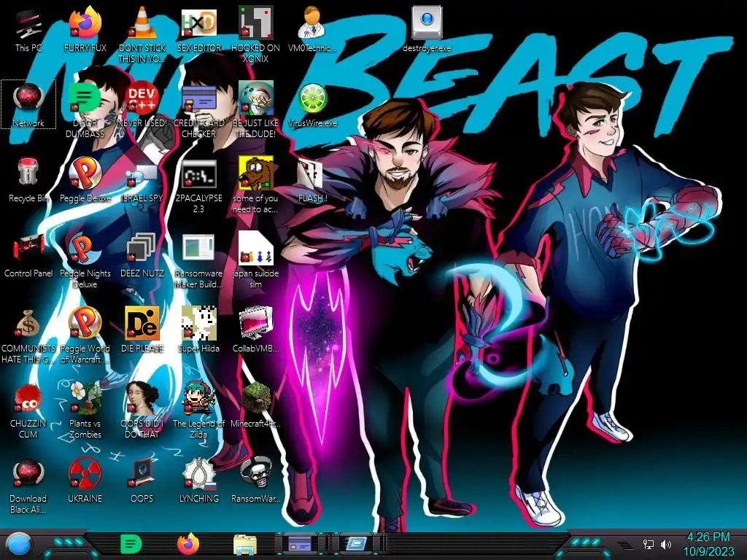This screenshot has width=747, height=560.
Task: Show hidden system tray icons
Action: click(626, 545)
